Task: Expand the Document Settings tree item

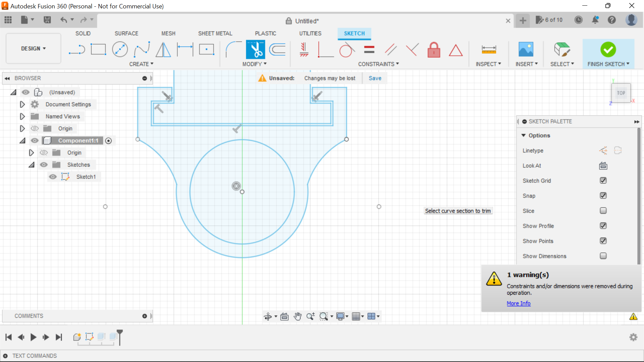Action: (22, 104)
